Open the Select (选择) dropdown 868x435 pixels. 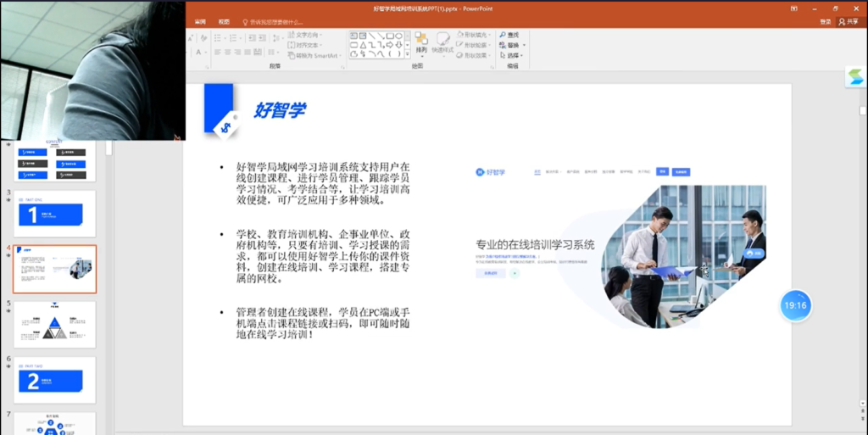[x=513, y=55]
